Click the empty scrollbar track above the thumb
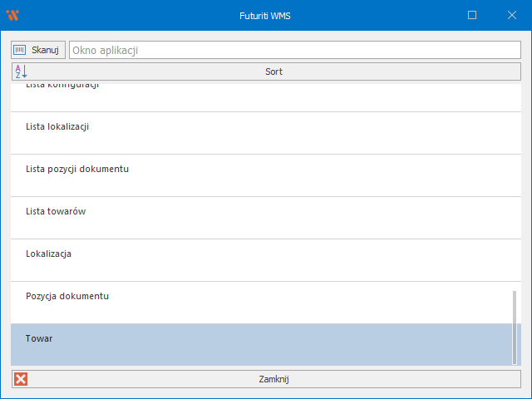This screenshot has width=532, height=399. coord(515,183)
